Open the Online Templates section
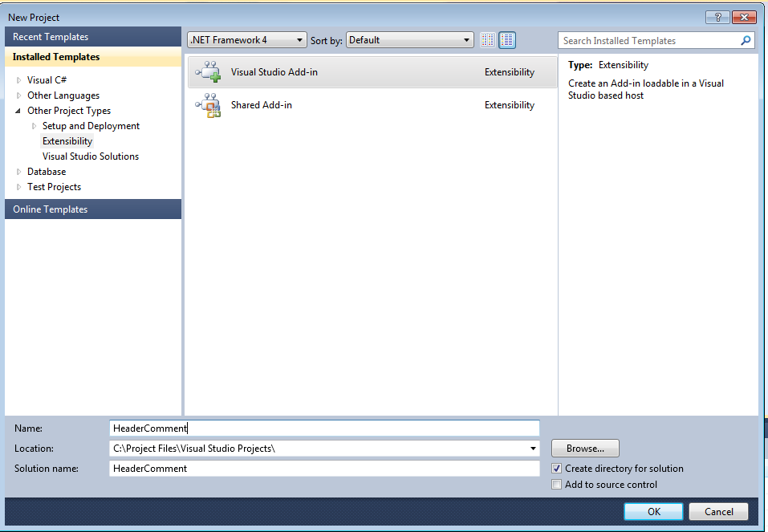768x532 pixels. coord(93,209)
